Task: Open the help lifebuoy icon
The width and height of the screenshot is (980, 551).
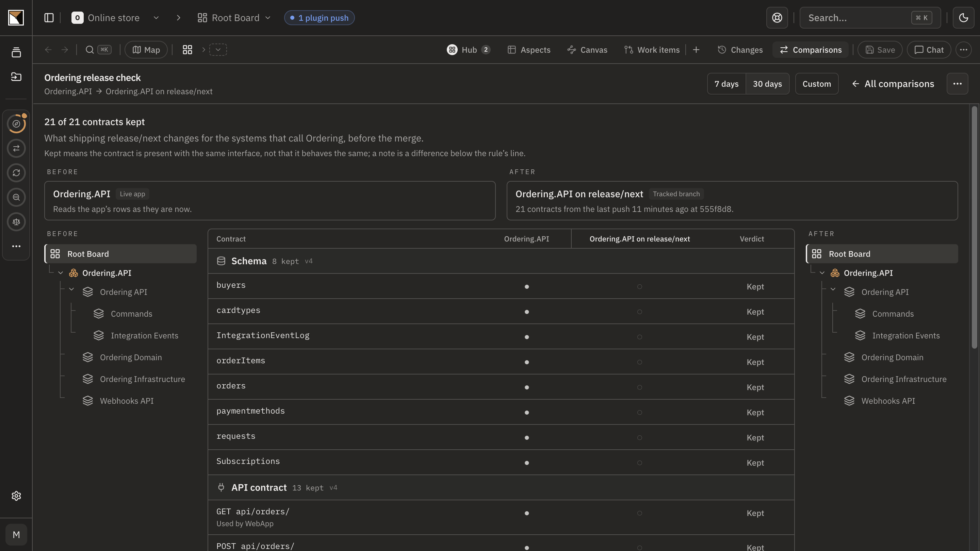Action: tap(777, 18)
